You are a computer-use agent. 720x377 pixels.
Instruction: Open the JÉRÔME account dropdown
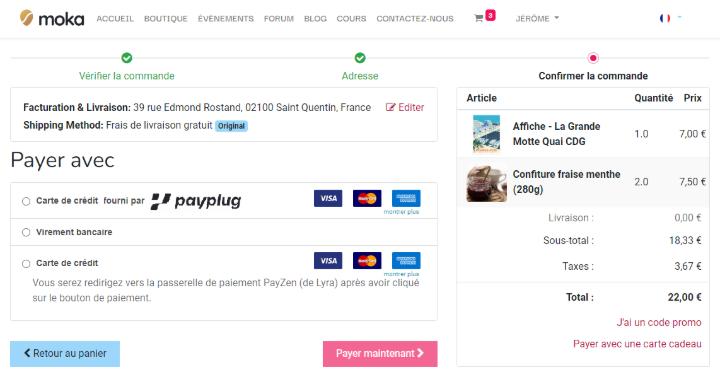(537, 18)
